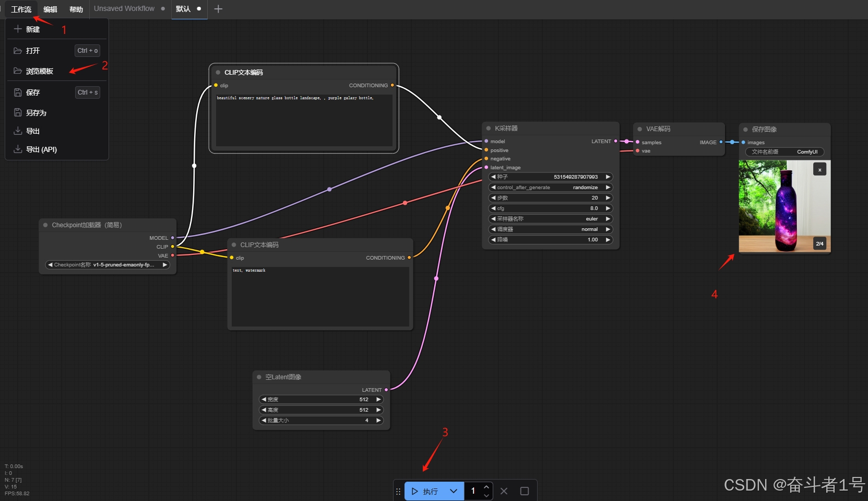This screenshot has height=501, width=868.
Task: Switch to the Unsaved Workflow tab
Action: click(129, 9)
